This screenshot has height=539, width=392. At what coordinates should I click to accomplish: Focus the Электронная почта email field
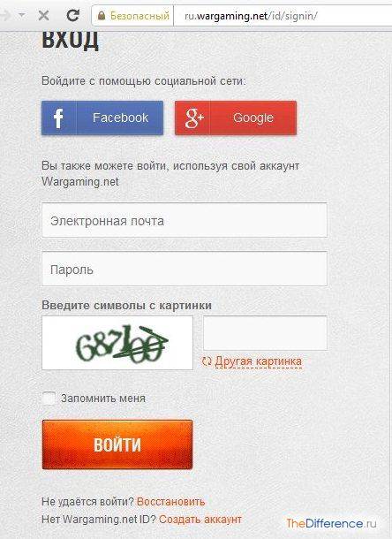[x=185, y=220]
